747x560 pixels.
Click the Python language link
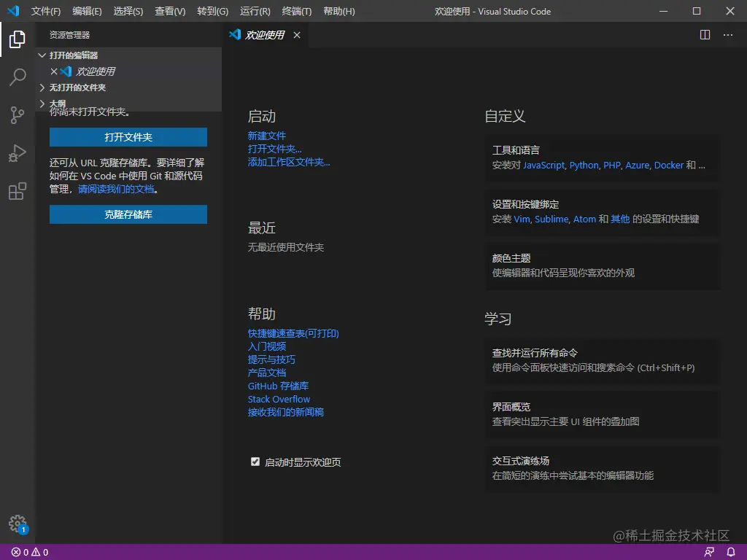point(584,166)
